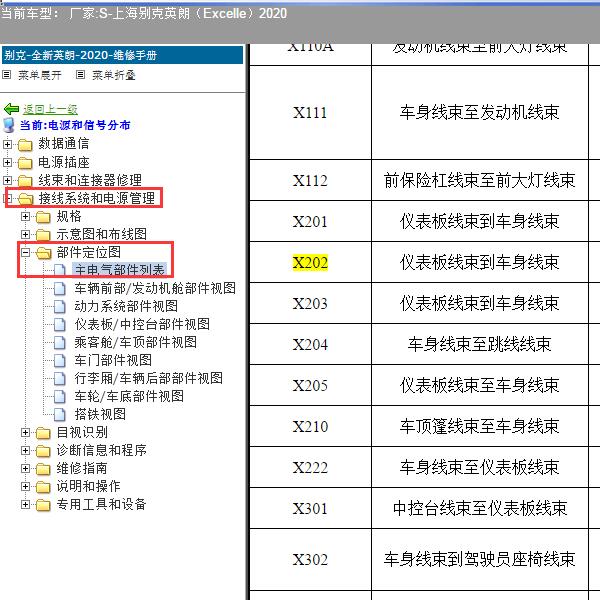Click the 维修指南 folder icon
This screenshot has height=600, width=600.
pos(43,469)
